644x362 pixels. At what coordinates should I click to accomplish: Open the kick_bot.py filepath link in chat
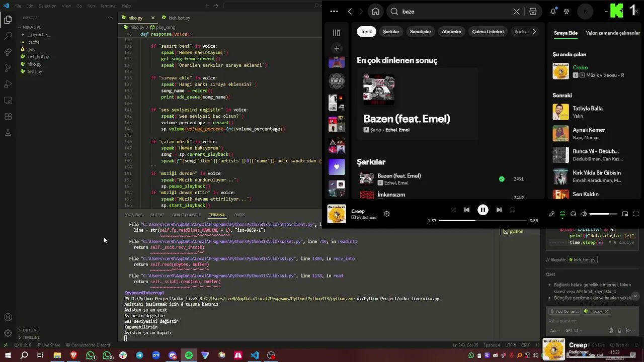tap(583, 260)
